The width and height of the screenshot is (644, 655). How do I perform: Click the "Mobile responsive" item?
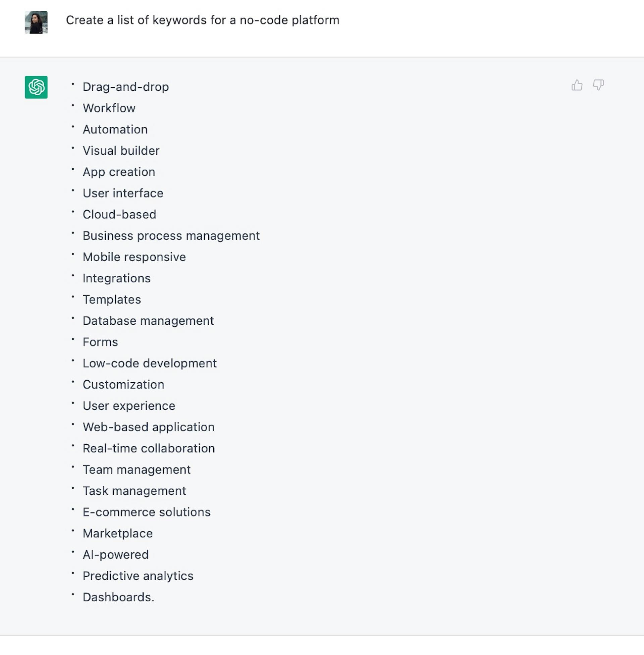point(134,257)
